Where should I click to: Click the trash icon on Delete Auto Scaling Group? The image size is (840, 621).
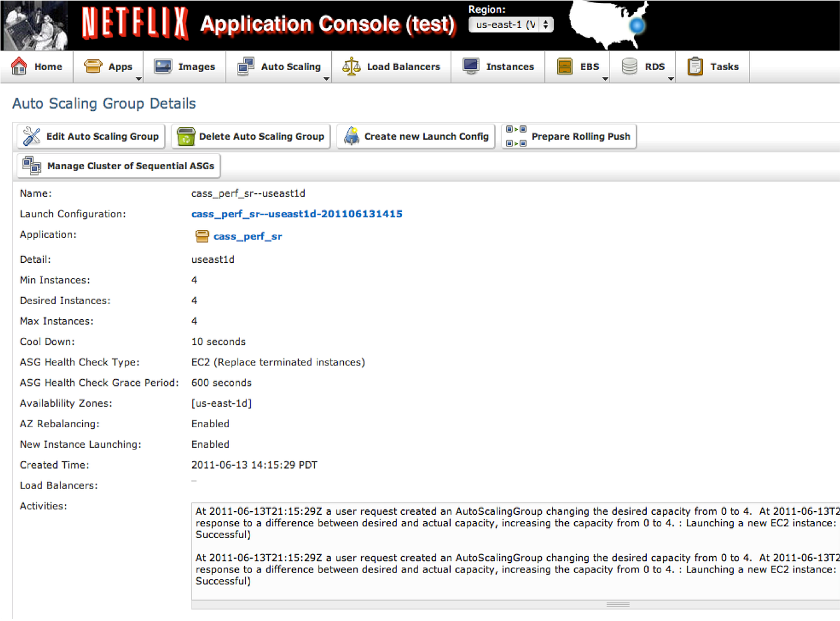186,136
